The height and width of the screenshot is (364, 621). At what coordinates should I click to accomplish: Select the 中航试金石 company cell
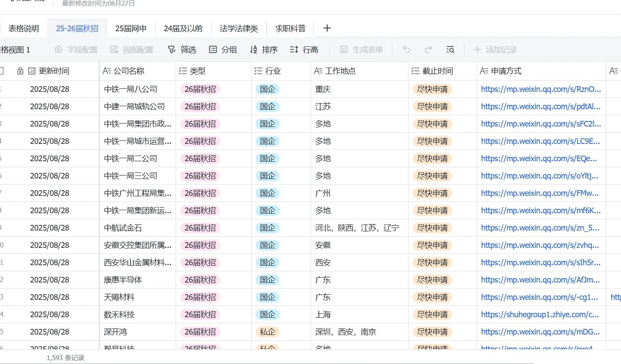[138, 228]
